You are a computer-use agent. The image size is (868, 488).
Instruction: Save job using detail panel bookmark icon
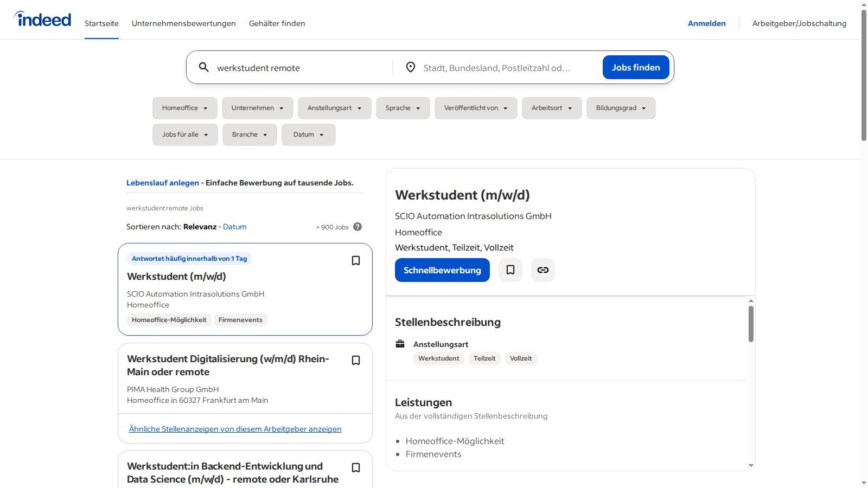tap(510, 270)
